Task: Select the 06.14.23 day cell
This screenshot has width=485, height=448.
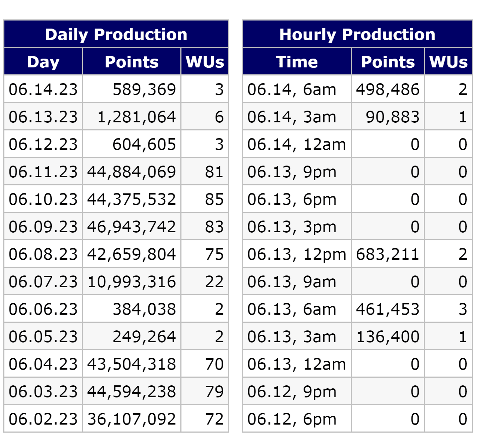Action: [43, 89]
